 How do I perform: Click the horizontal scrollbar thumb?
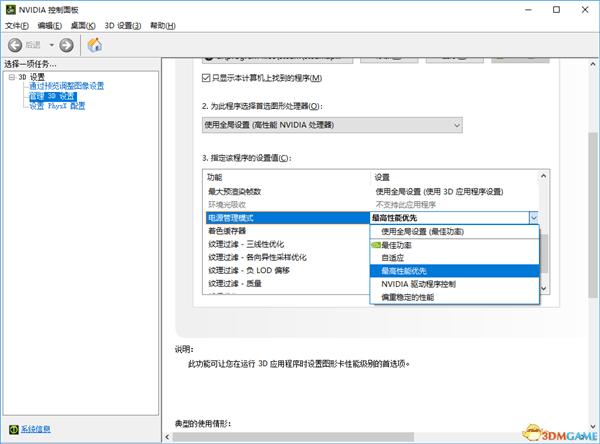tap(293, 437)
